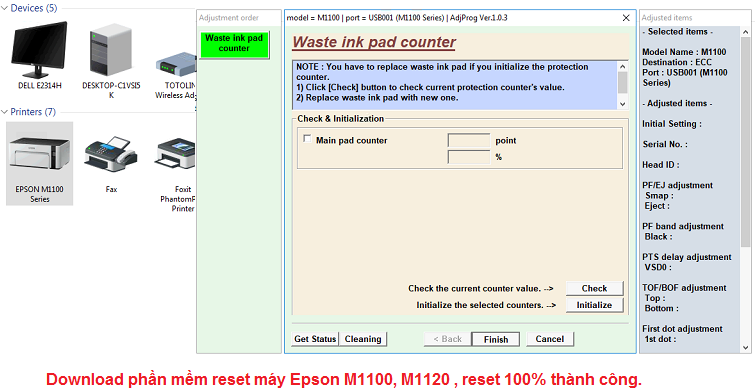
Task: Select the DESKTOP-C1VSI5K computer icon
Action: click(111, 51)
